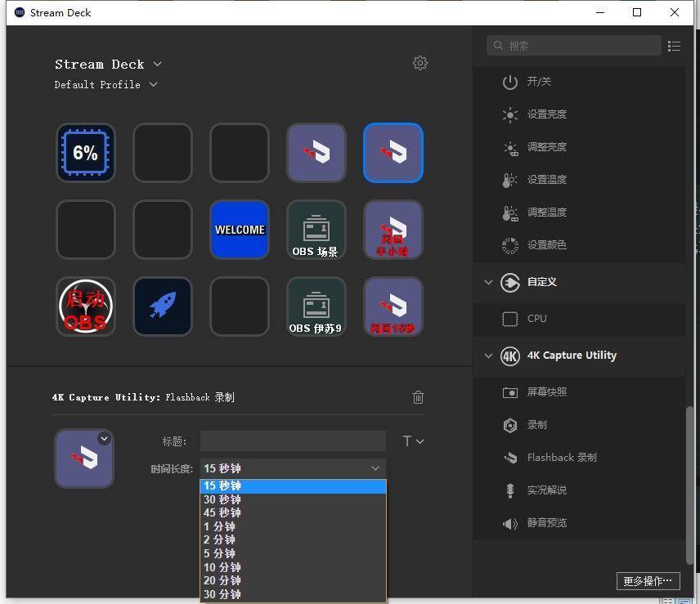700x604 pixels.
Task: Choose the 调整温度 action
Action: [x=579, y=212]
